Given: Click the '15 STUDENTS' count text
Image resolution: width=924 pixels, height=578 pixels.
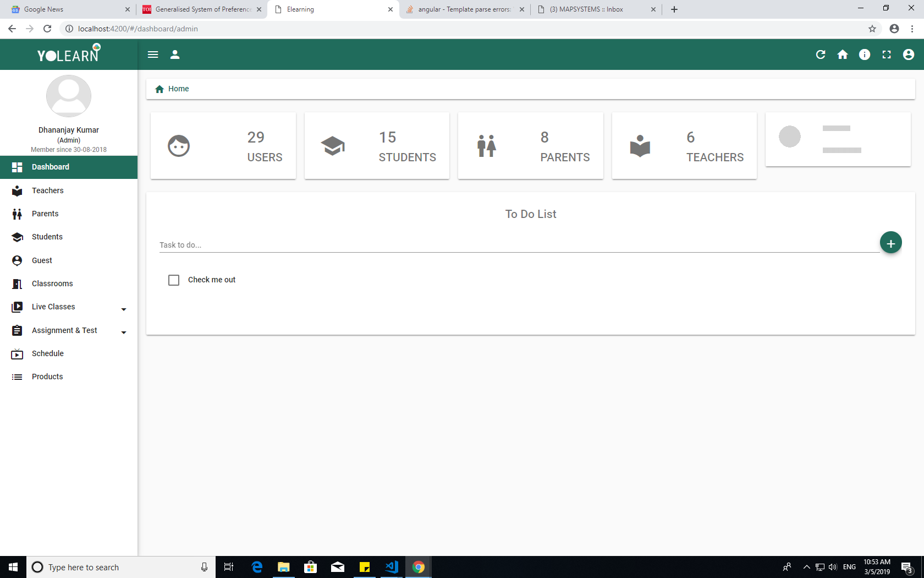Looking at the screenshot, I should click(407, 146).
